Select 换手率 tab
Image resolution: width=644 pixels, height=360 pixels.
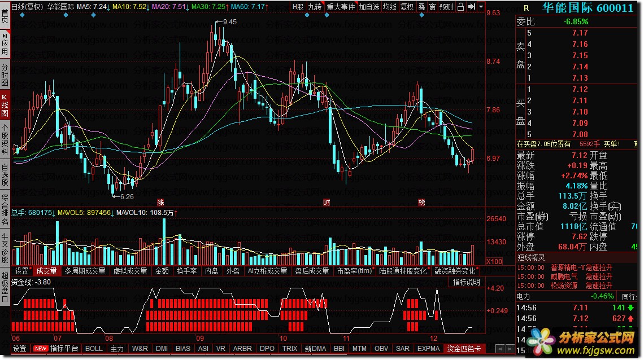tap(186, 271)
